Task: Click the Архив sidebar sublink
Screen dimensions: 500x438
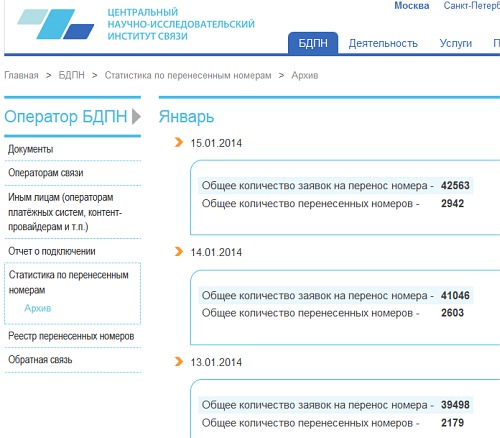Action: [38, 308]
